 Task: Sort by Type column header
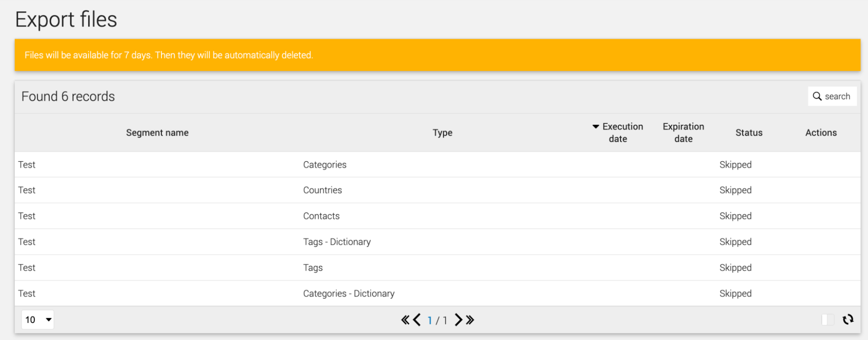(442, 133)
